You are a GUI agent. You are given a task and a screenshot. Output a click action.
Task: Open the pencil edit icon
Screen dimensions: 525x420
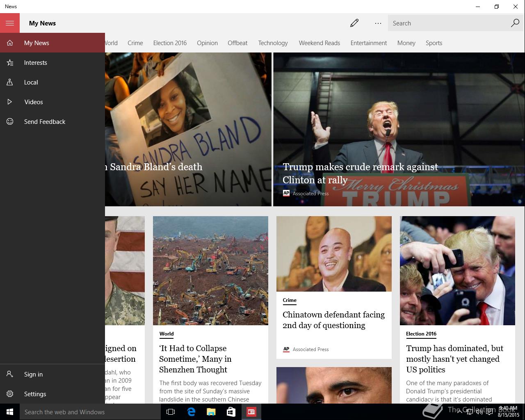[x=354, y=23]
